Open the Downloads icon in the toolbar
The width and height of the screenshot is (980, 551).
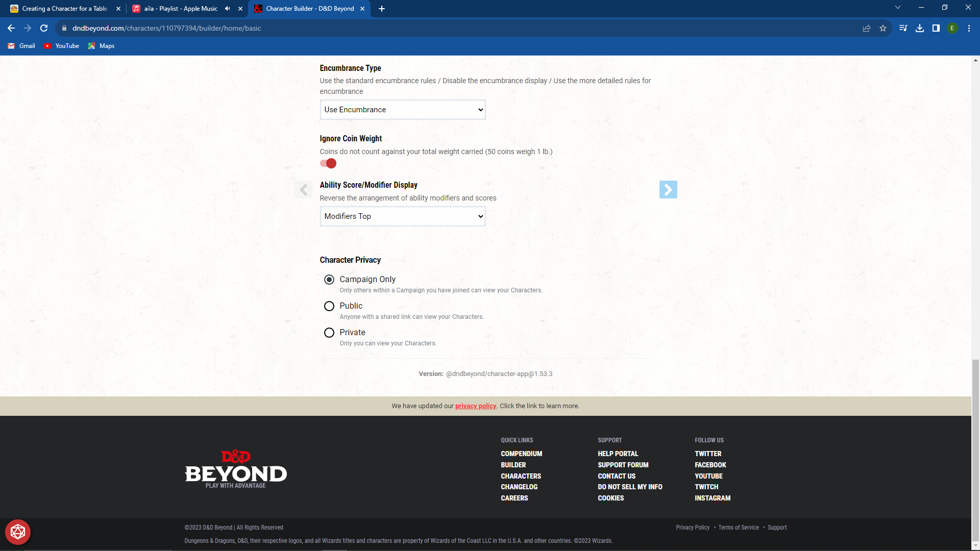(920, 28)
